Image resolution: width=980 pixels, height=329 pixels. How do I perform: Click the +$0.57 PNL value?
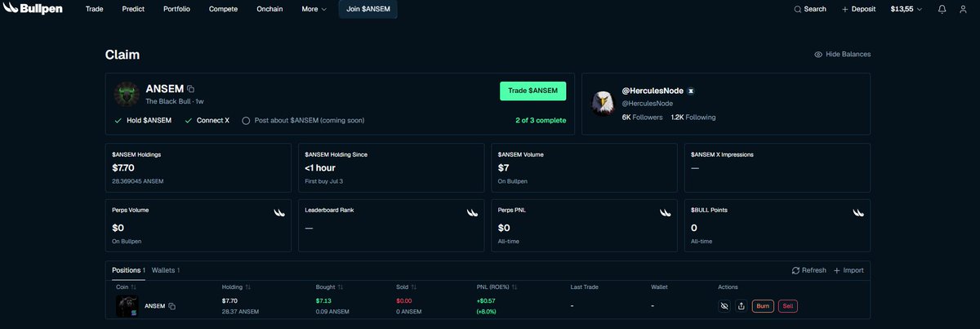488,301
